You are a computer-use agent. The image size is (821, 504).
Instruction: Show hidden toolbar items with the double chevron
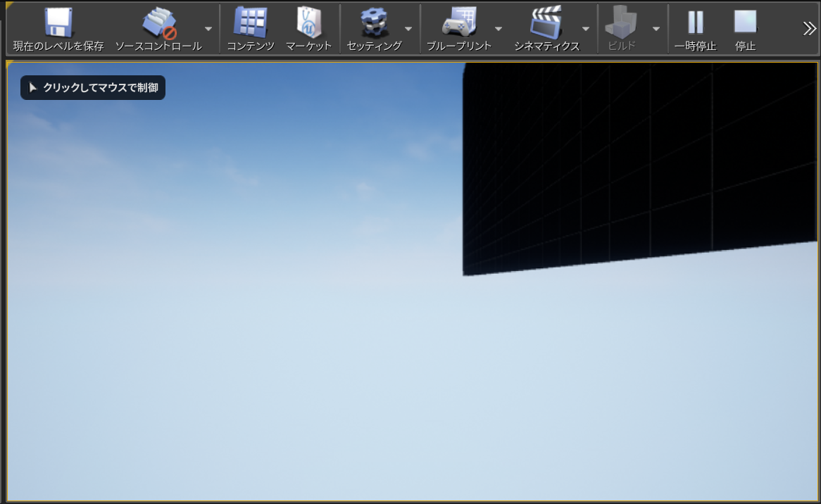(809, 27)
